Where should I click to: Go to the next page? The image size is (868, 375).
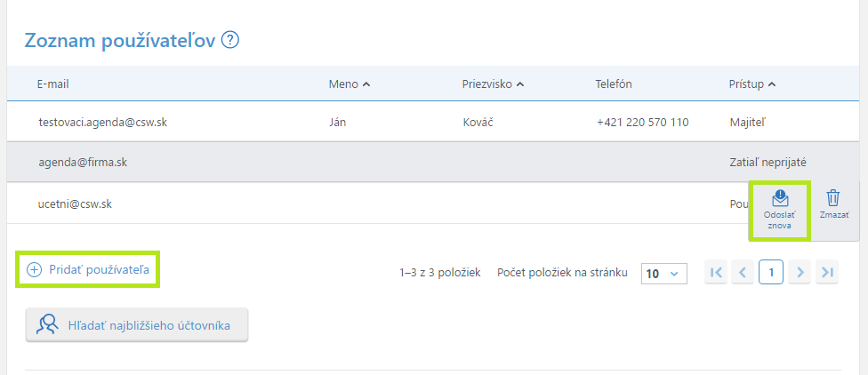click(800, 273)
